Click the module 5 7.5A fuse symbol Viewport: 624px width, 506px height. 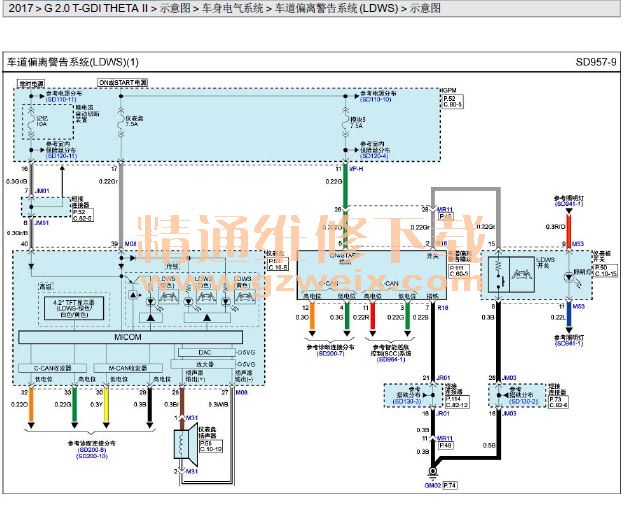[x=345, y=121]
